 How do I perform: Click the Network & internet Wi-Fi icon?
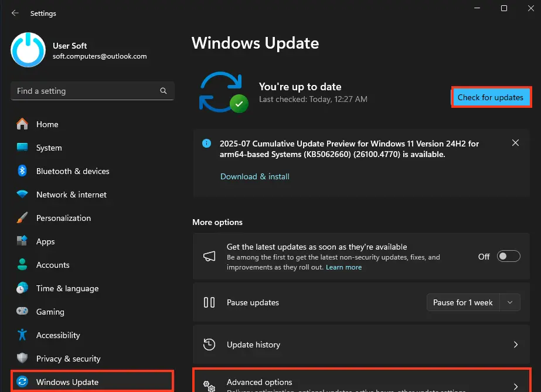pos(22,195)
